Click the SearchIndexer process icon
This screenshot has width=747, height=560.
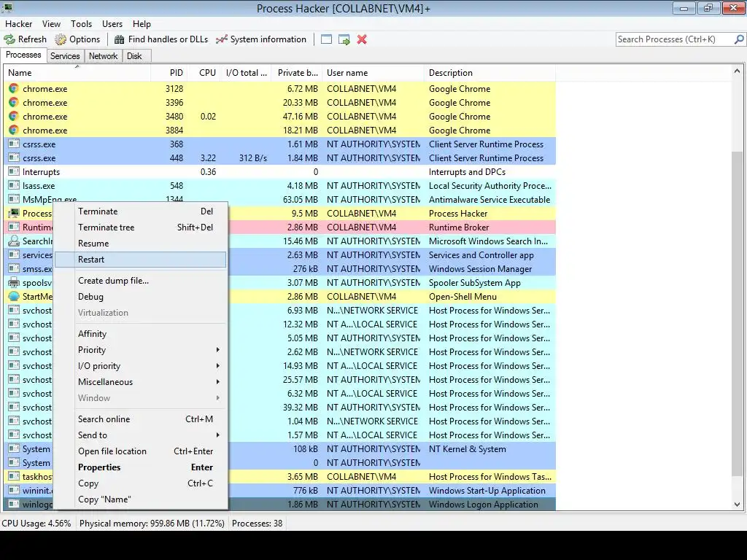pyautogui.click(x=14, y=241)
